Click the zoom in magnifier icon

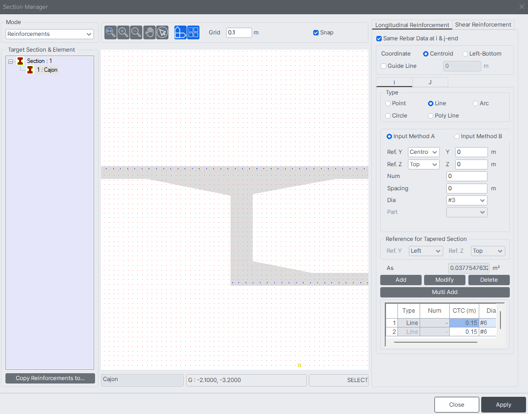click(123, 33)
